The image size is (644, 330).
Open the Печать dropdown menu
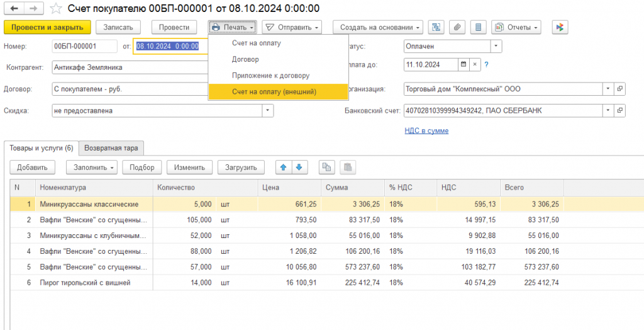[x=233, y=27]
